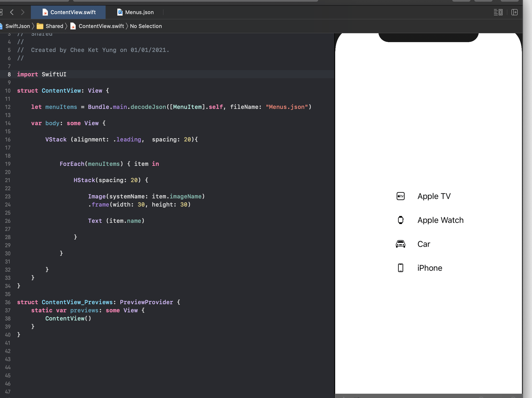Viewport: 532px width, 398px height.
Task: Go back using the navigation back arrow
Action: (x=11, y=12)
